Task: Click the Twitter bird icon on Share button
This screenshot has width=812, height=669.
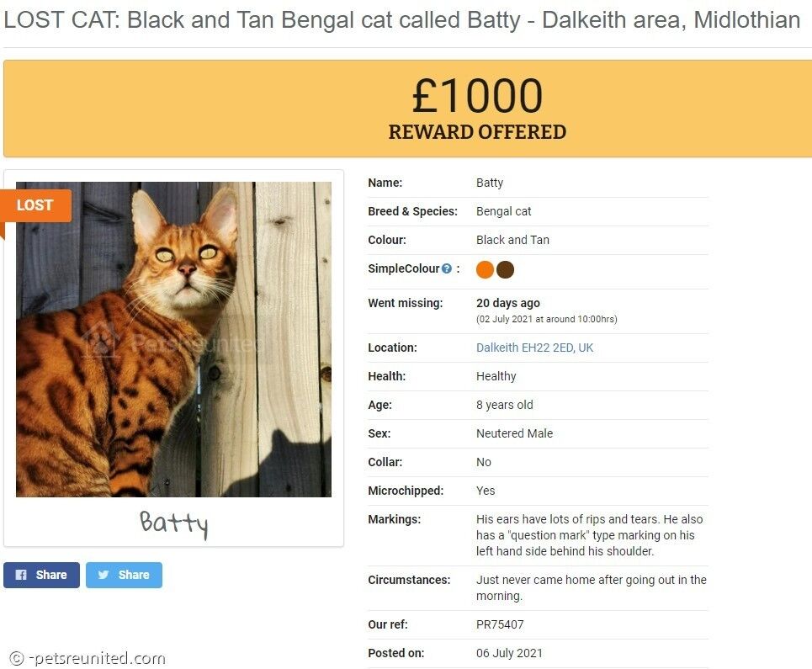Action: click(x=103, y=575)
